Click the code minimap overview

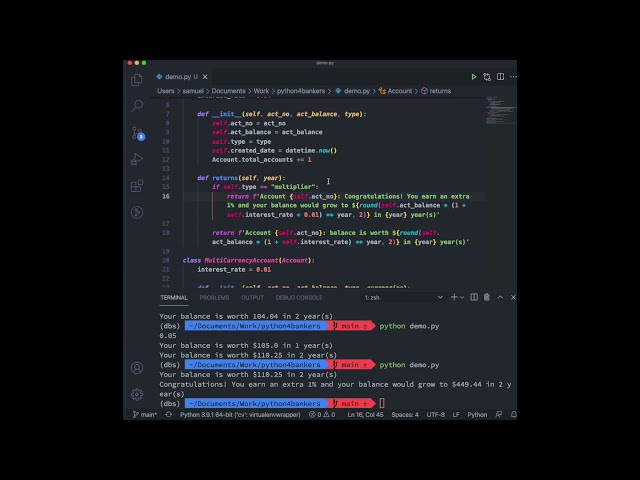click(x=501, y=110)
